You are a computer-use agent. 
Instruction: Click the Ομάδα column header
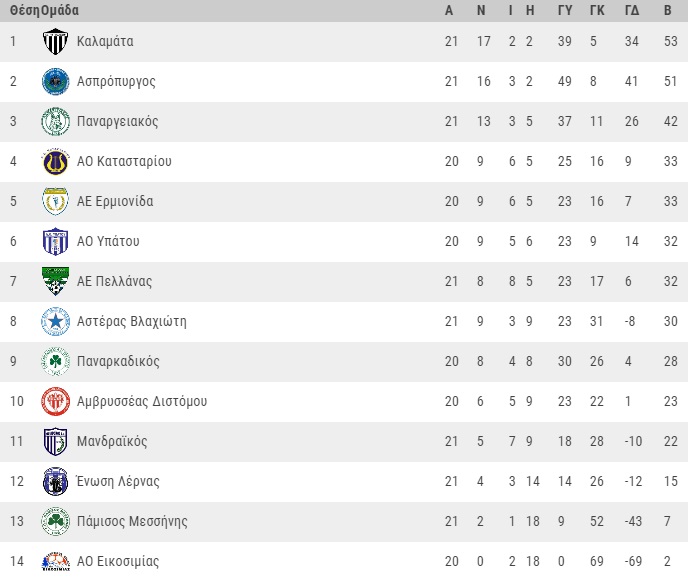(x=60, y=10)
